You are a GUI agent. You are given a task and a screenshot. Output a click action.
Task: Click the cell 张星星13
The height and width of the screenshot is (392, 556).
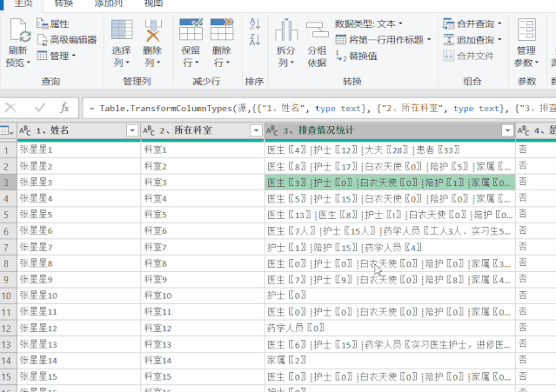78,344
